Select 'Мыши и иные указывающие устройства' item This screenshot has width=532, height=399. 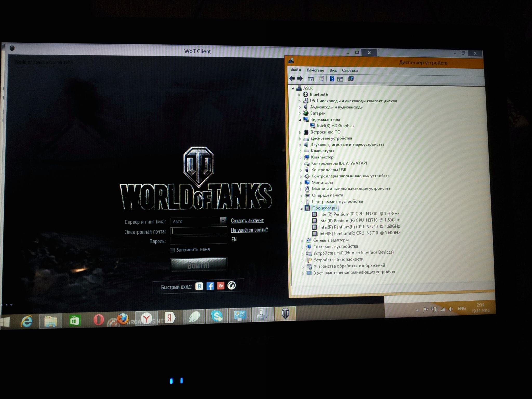tap(351, 189)
